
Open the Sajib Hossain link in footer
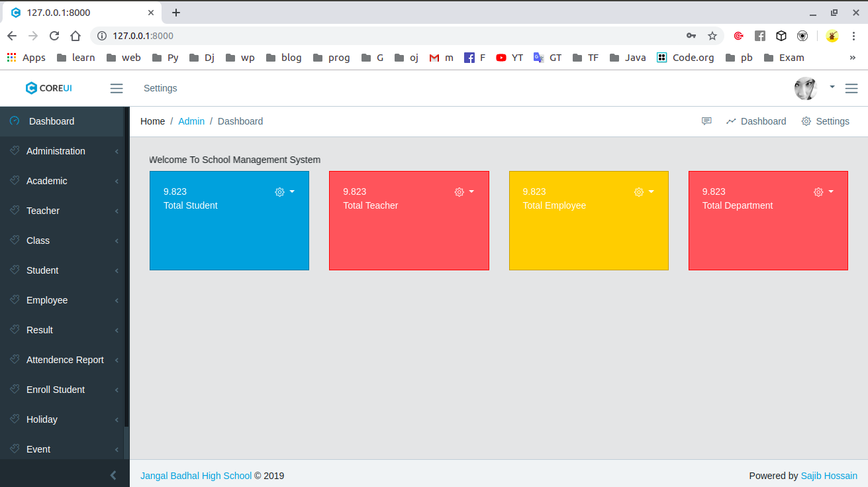[829, 475]
